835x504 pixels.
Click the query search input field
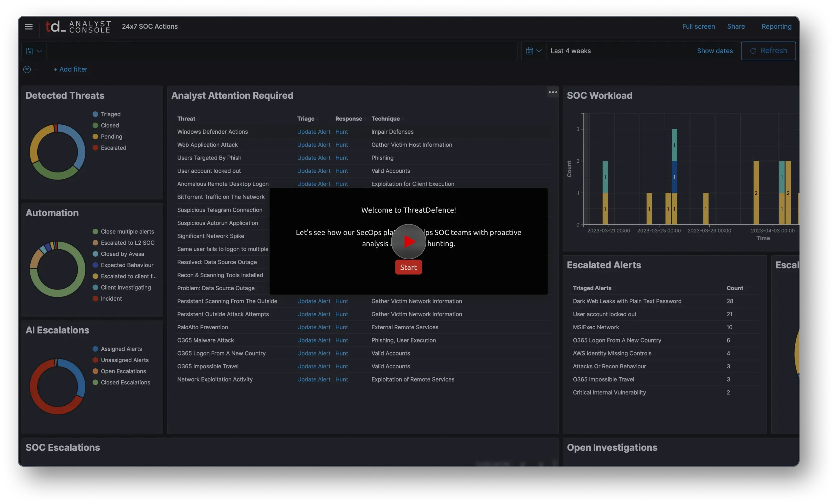[x=282, y=51]
